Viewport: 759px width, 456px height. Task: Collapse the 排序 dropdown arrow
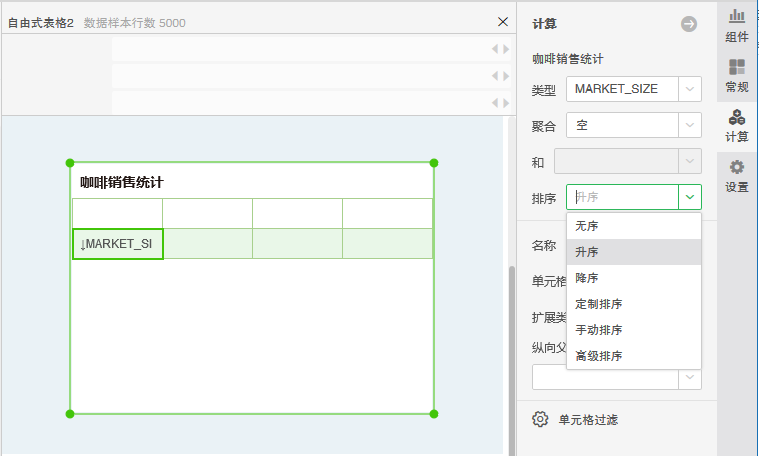(x=690, y=197)
